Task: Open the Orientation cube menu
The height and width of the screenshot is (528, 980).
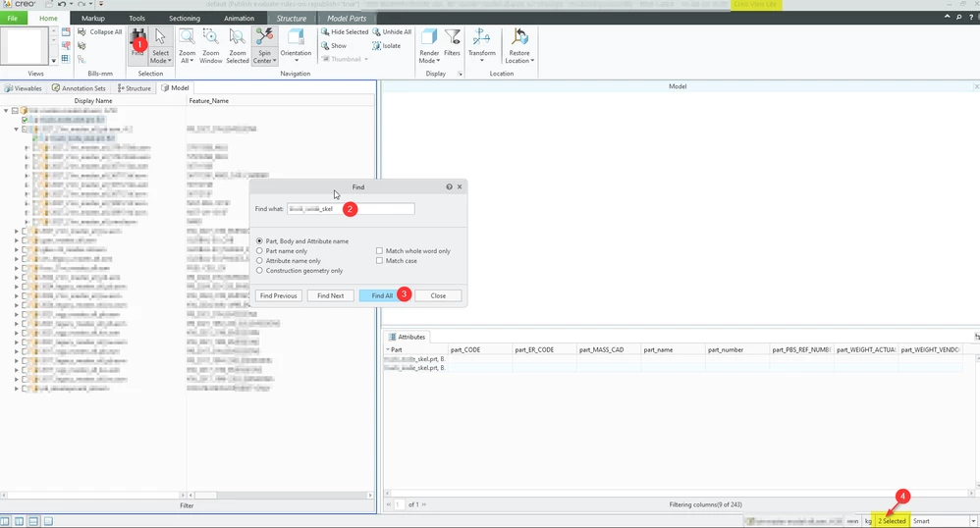Action: tap(296, 45)
